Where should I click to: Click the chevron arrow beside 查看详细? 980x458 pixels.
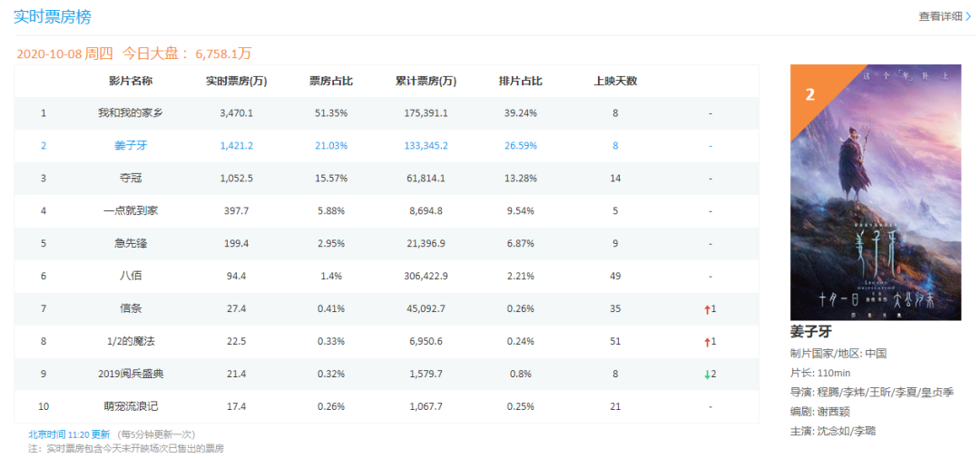pyautogui.click(x=968, y=16)
